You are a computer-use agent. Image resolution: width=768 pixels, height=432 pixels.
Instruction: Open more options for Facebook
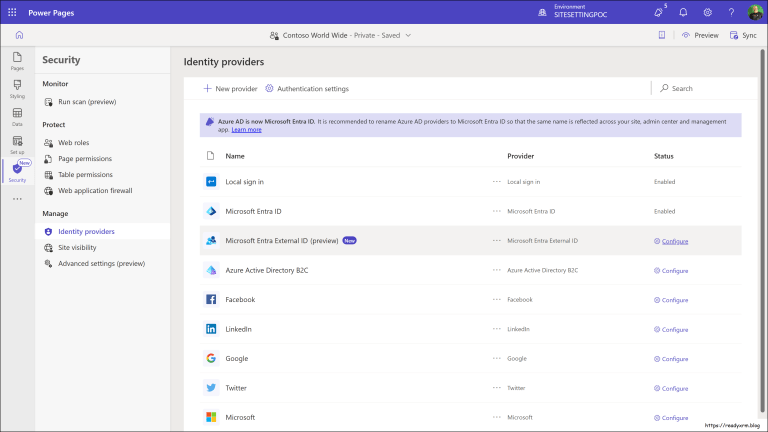497,299
